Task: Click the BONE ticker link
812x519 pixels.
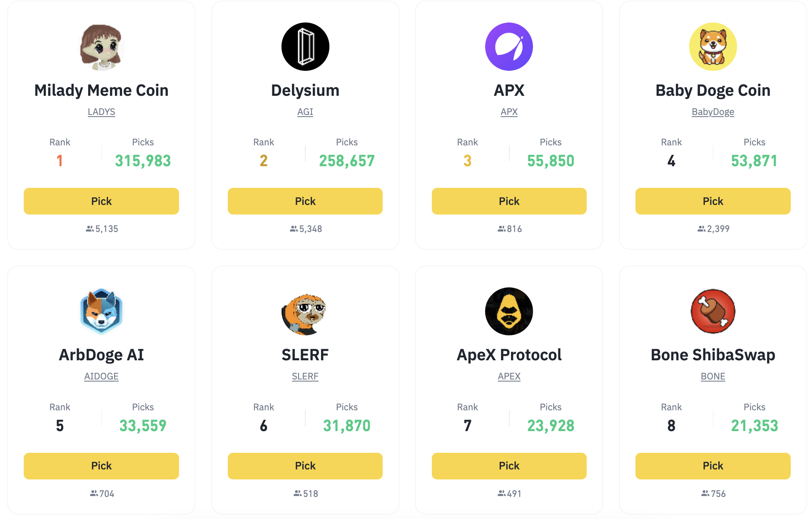Action: click(x=713, y=377)
